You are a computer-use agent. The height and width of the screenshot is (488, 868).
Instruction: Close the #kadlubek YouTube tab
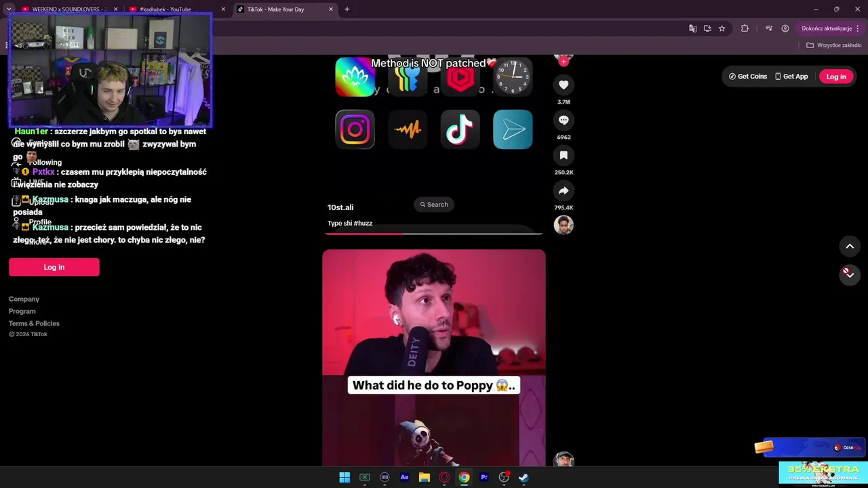(223, 9)
